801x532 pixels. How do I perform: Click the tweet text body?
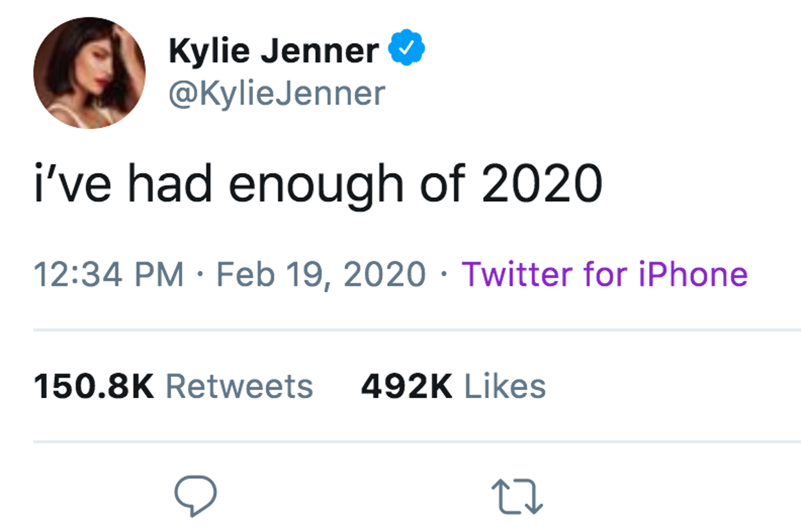[x=318, y=185]
